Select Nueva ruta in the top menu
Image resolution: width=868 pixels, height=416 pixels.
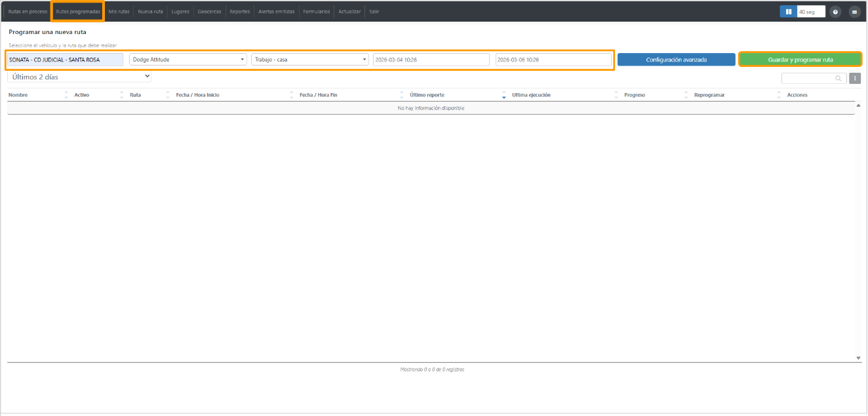coord(150,12)
